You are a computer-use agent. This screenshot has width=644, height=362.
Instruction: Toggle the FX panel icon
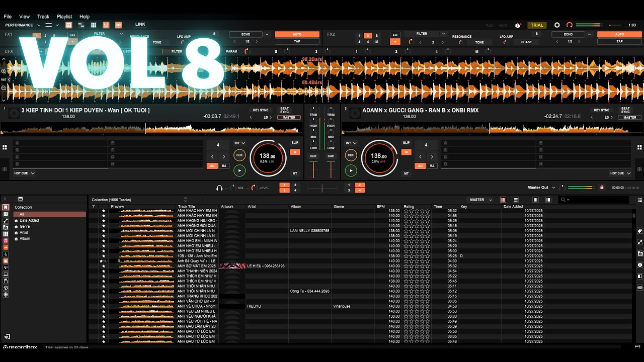point(69,25)
